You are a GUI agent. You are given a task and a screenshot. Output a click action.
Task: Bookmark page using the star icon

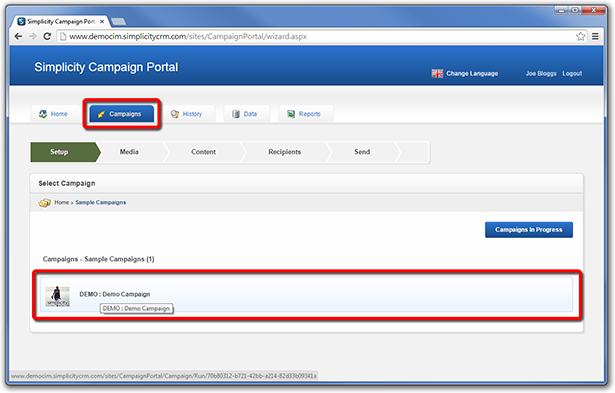[x=580, y=36]
